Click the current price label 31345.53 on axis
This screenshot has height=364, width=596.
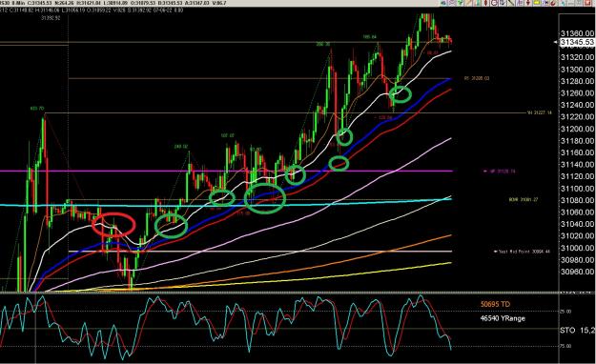pyautogui.click(x=577, y=42)
